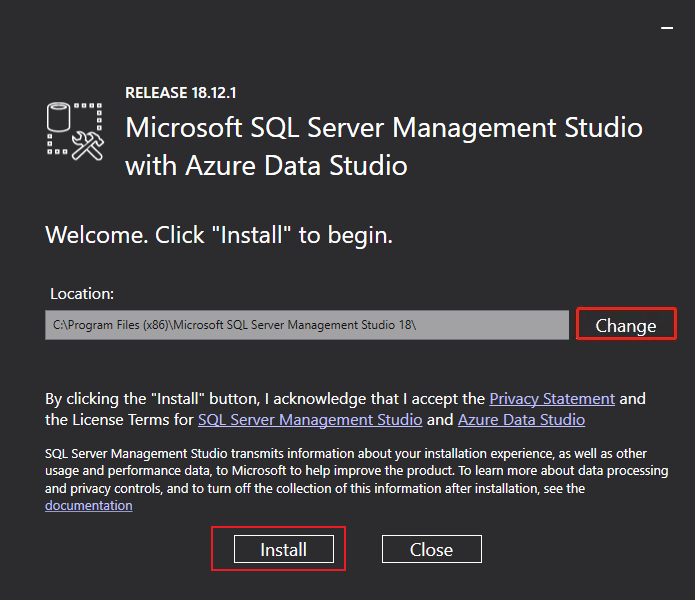Click the Microsoft SQL Server Management Studio heading
695x600 pixels.
tap(384, 128)
